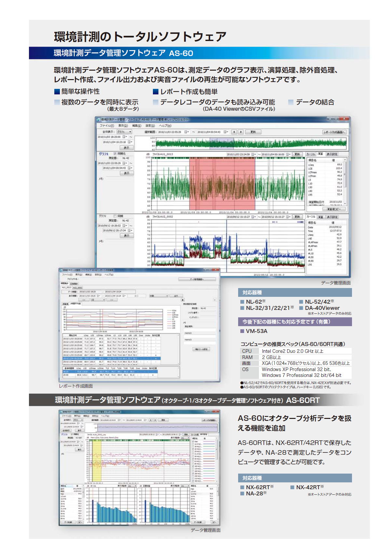Open calendar picker for 2010/11/04 00:54:43 selection end
This screenshot has width=392, height=539.
pos(226,132)
